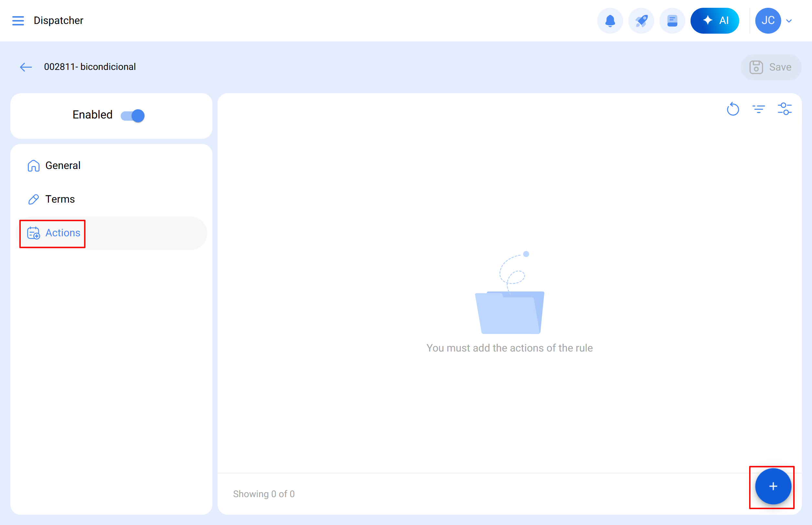Expand the JC user dropdown chevron
Screen dimensions: 812x525
pyautogui.click(x=789, y=21)
